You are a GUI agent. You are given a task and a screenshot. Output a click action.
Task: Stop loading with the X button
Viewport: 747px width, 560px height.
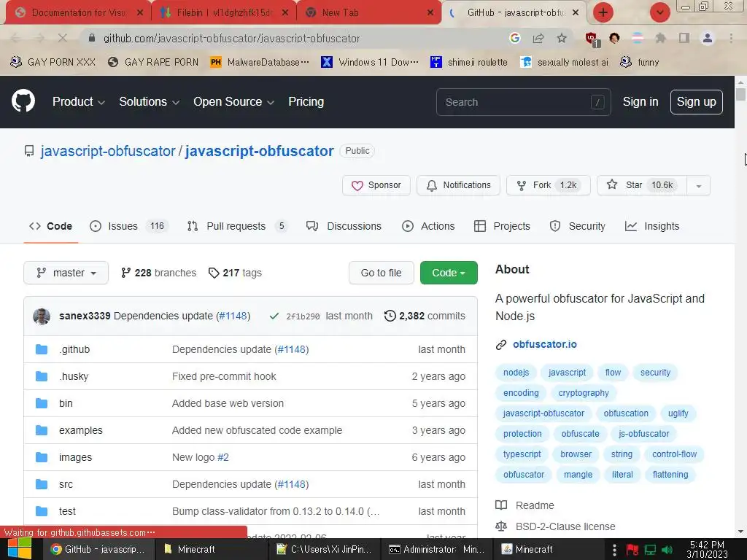tap(63, 38)
